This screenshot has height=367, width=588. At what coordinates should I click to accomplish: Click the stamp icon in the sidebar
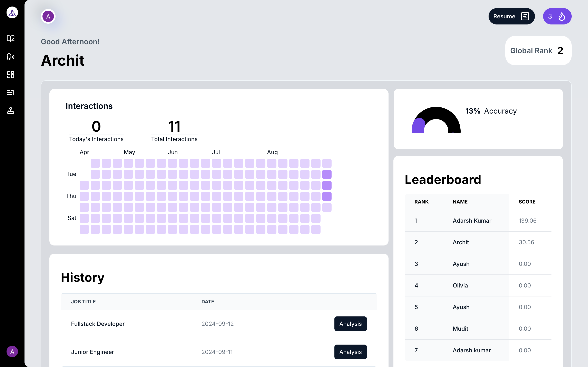pos(11,111)
